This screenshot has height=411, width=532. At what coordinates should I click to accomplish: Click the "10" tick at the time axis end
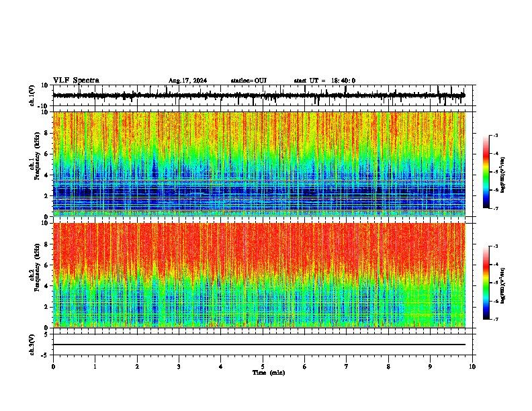[x=472, y=367]
